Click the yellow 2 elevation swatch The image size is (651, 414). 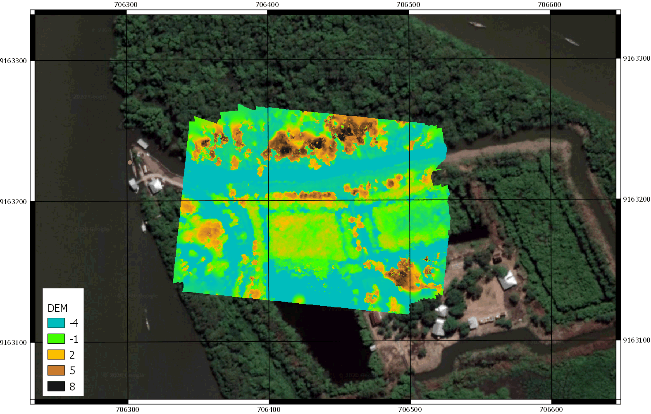coord(57,354)
